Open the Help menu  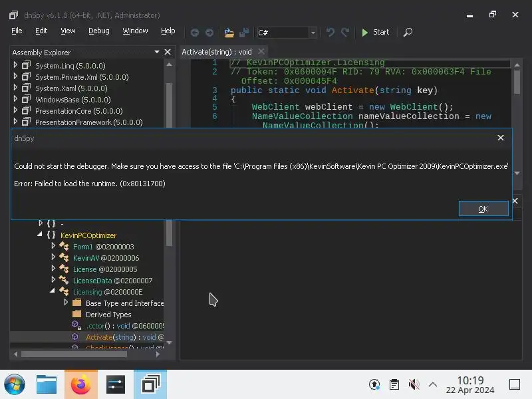click(x=168, y=31)
